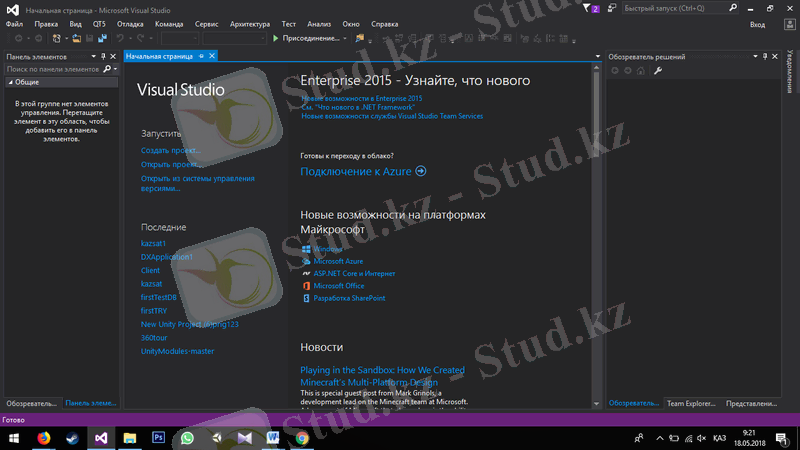Switch to the Team Explorer tab

(x=691, y=403)
